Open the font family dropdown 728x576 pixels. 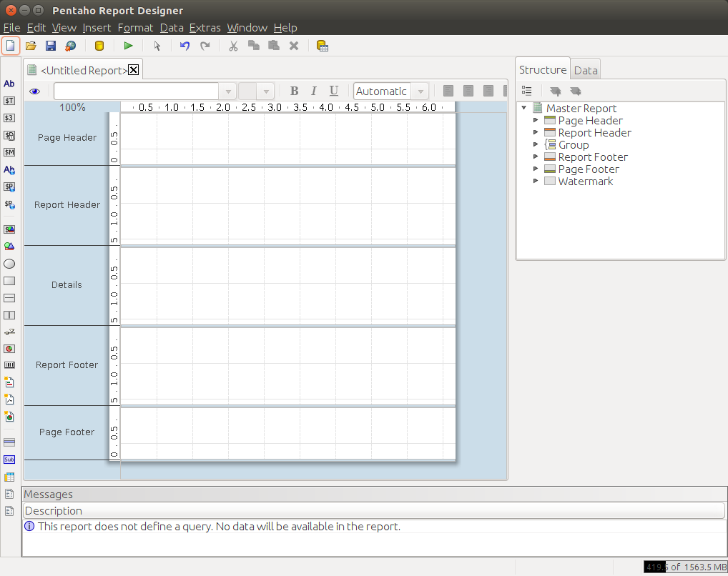[228, 91]
